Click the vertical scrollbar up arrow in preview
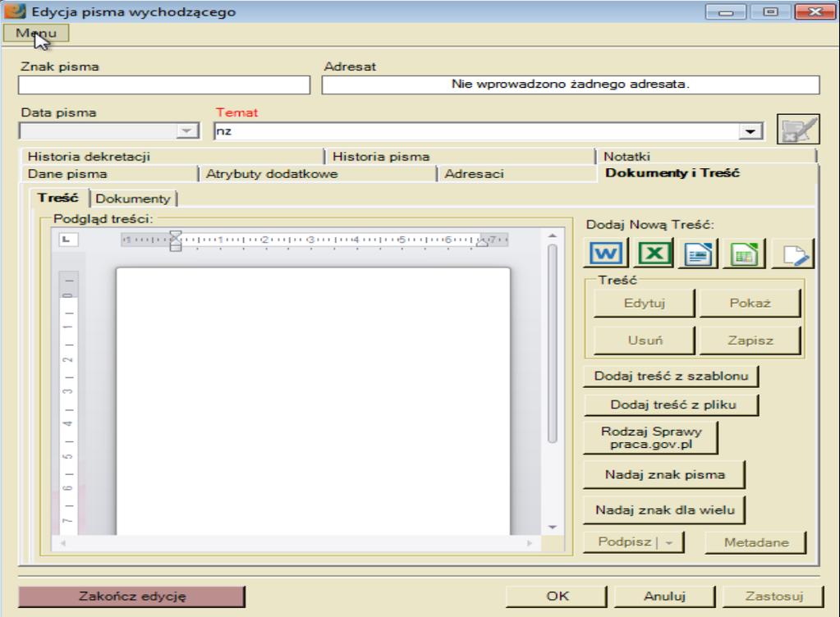840x617 pixels. pos(553,236)
